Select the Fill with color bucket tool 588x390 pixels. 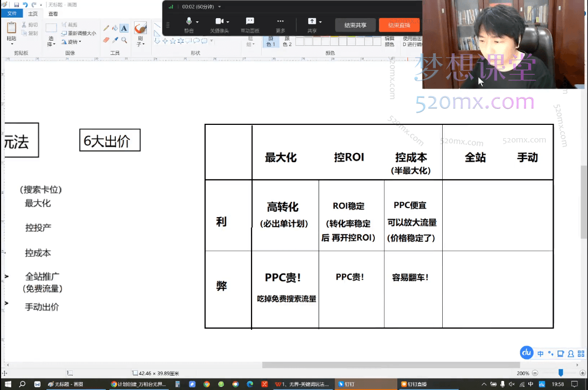pos(114,28)
